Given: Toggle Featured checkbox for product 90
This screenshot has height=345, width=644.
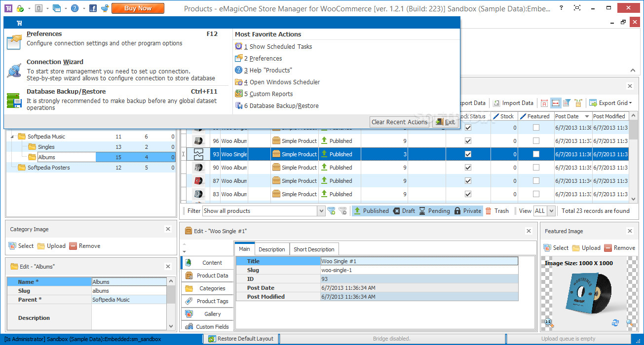Looking at the screenshot, I should click(x=536, y=168).
